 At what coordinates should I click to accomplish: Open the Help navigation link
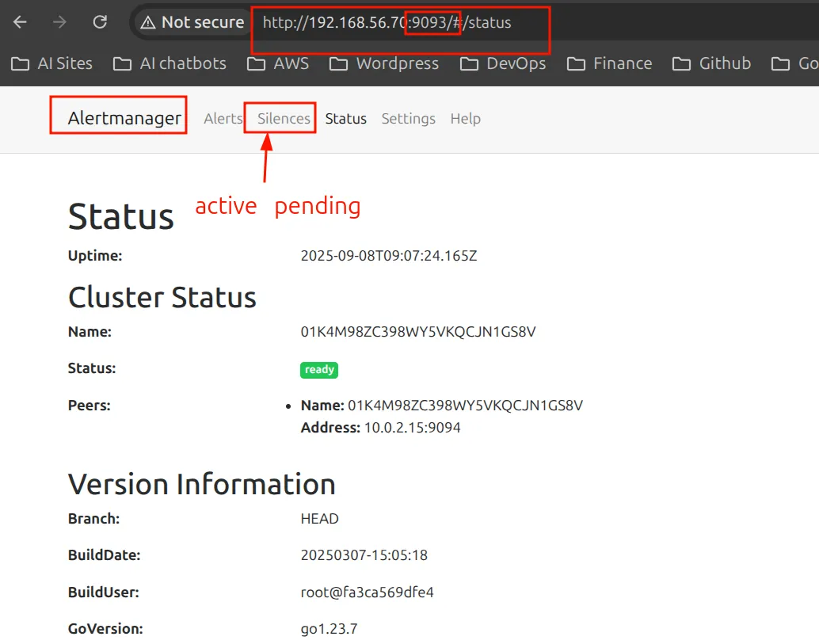click(466, 119)
